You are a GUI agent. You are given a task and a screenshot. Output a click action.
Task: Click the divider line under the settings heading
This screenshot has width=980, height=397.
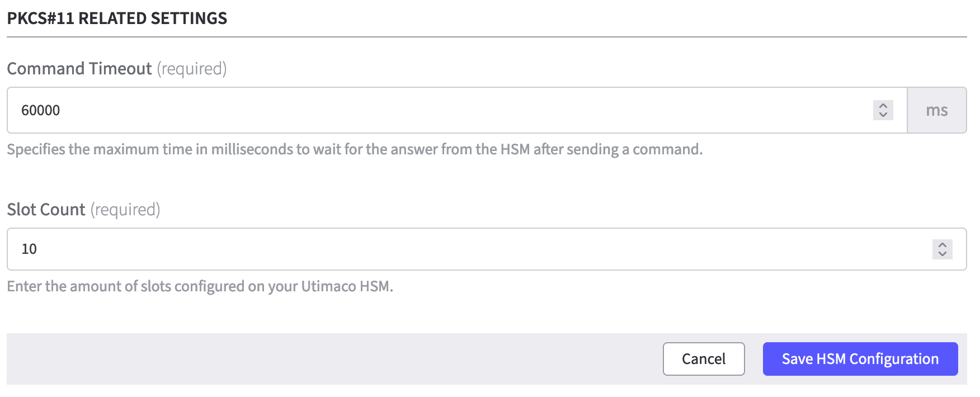tap(487, 37)
